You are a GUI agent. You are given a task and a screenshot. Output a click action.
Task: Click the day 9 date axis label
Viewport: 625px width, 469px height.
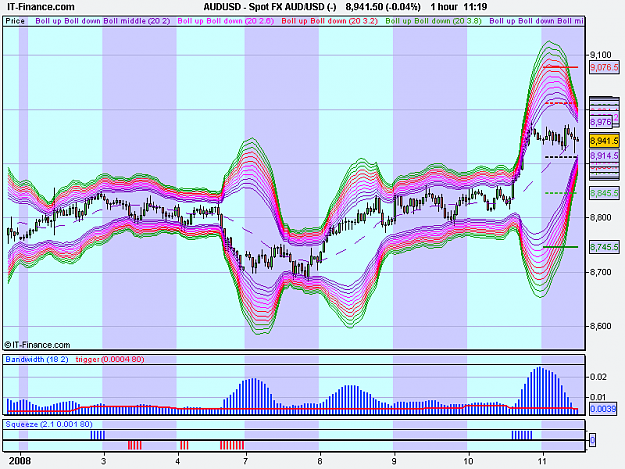394,461
